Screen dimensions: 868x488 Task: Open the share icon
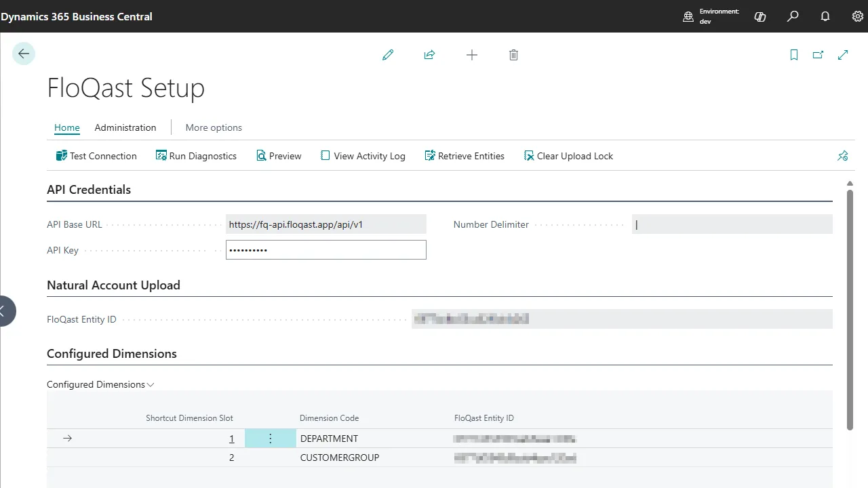[x=429, y=55]
